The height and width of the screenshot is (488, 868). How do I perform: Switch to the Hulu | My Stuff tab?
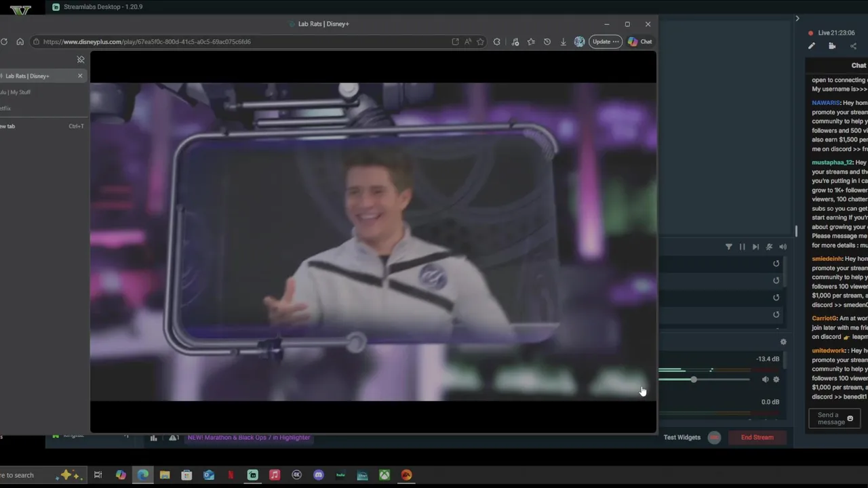42,92
